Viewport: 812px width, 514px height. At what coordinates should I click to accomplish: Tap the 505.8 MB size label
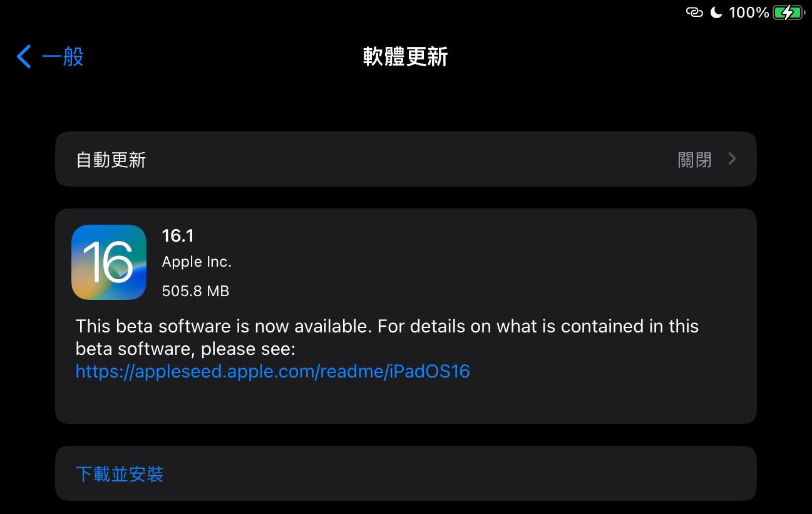195,291
